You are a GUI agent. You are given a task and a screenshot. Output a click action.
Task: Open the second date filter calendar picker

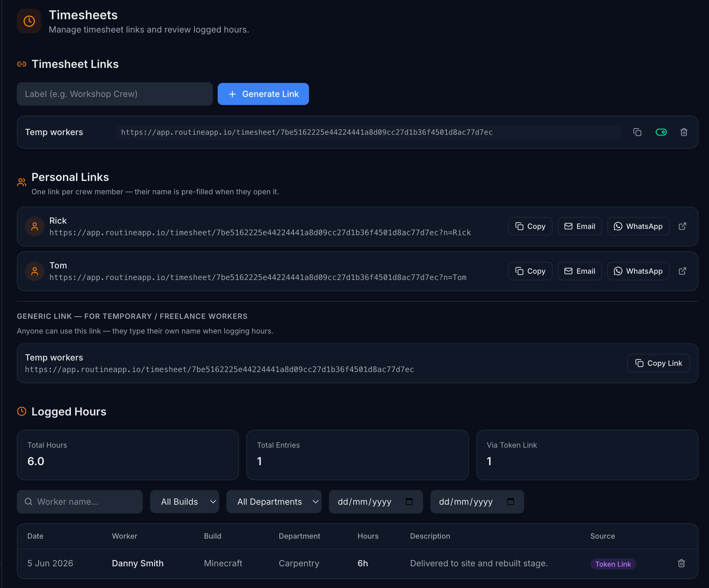511,502
